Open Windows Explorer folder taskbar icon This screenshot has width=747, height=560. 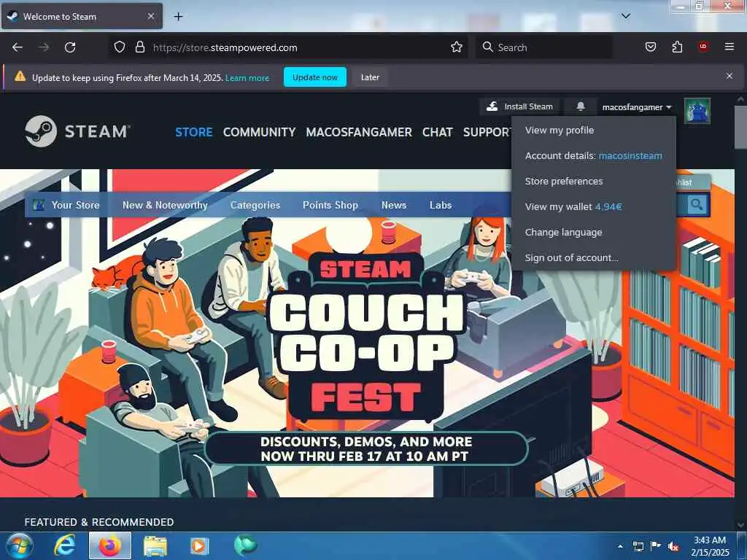pos(155,545)
